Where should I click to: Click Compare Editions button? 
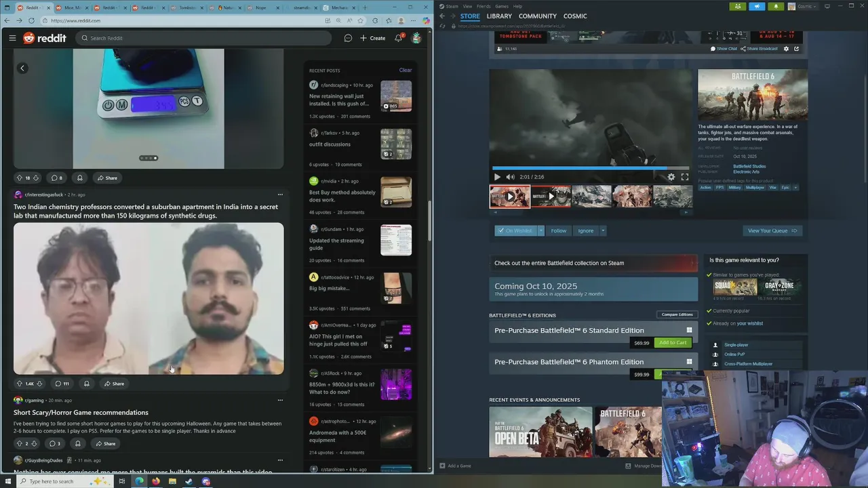pyautogui.click(x=677, y=314)
